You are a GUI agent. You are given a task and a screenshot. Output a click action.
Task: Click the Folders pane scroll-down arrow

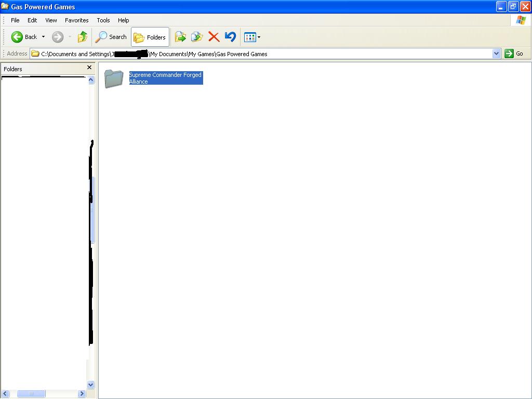point(90,384)
